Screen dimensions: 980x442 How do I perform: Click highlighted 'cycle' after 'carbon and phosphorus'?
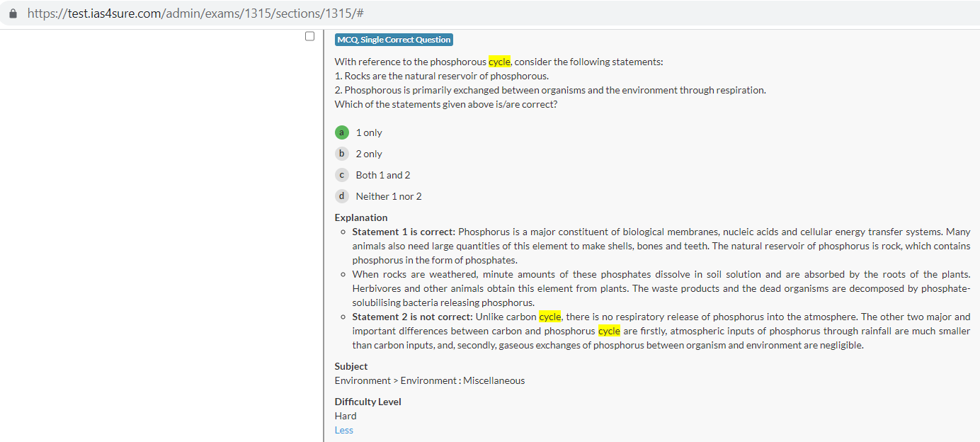click(609, 331)
